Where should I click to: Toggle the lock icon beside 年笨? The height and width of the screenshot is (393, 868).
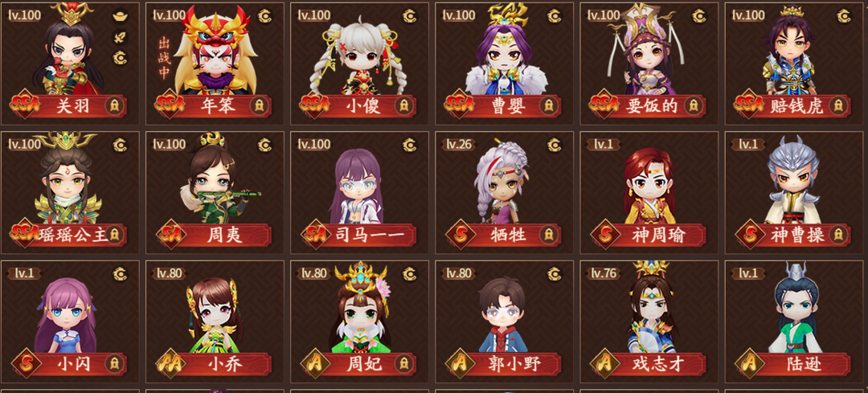point(259,106)
